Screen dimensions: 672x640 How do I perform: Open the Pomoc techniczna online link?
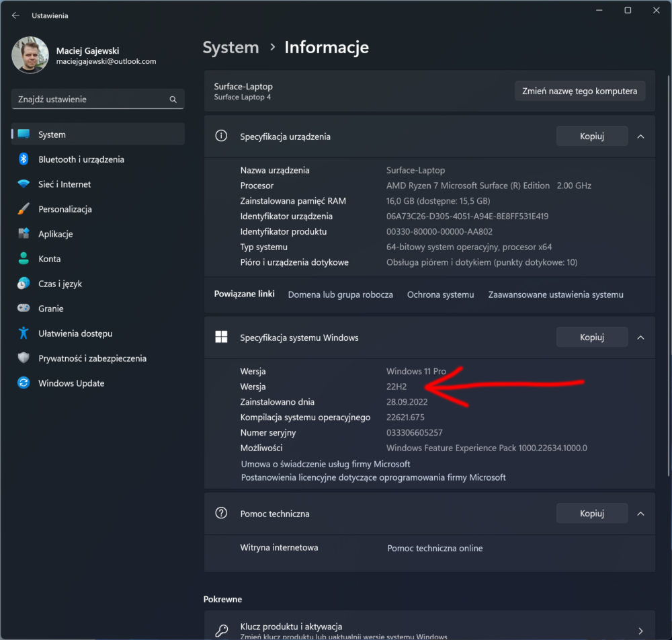click(x=435, y=549)
